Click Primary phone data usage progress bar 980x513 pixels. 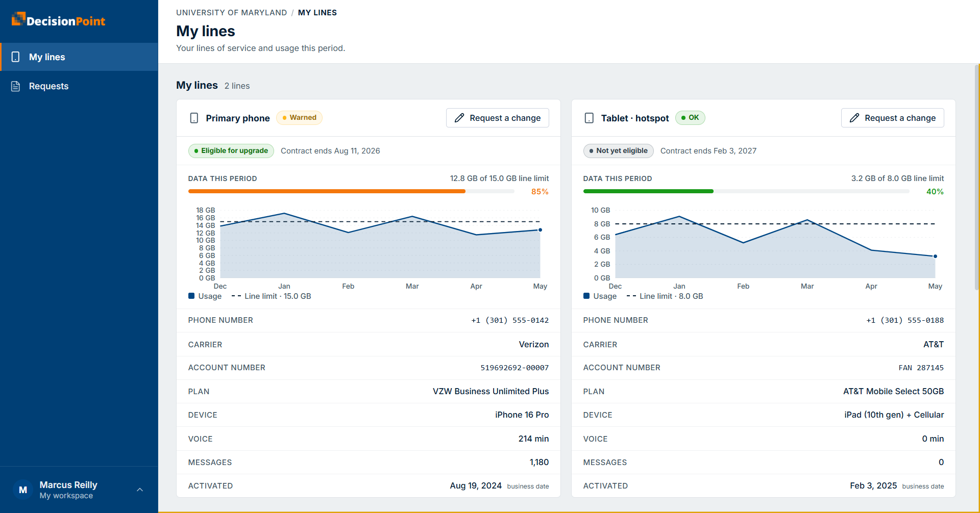click(351, 191)
